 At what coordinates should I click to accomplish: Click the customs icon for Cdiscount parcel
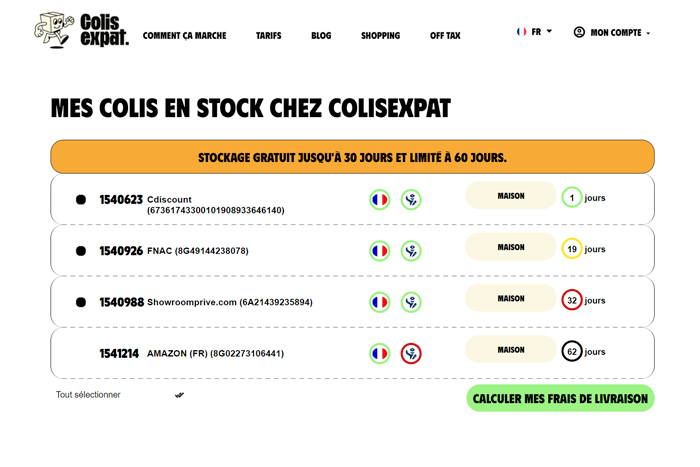(x=411, y=200)
